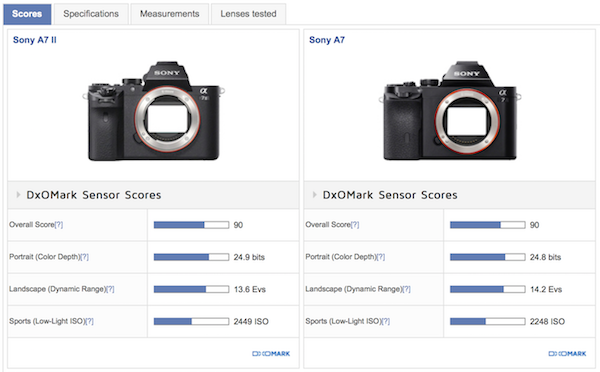This screenshot has height=372, width=600.
Task: Collapse Sony A7 DxOMark Sensor Scores triangle
Action: [314, 195]
